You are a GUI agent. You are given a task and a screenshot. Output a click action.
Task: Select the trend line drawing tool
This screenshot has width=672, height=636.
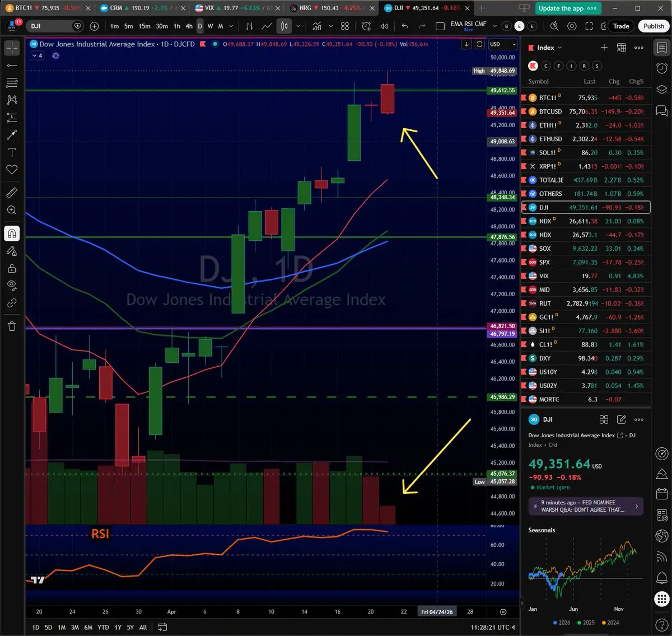coord(12,66)
